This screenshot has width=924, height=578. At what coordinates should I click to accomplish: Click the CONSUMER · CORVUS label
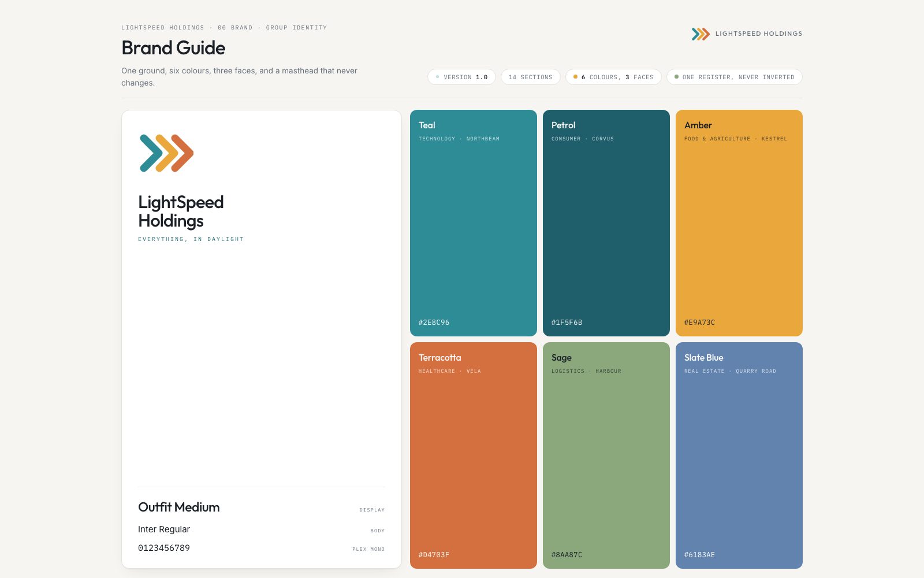(x=583, y=139)
